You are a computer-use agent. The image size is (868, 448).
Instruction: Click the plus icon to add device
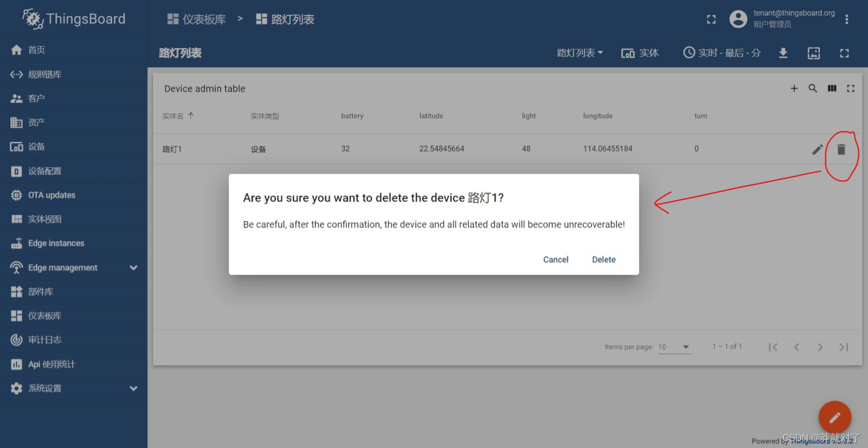(794, 88)
